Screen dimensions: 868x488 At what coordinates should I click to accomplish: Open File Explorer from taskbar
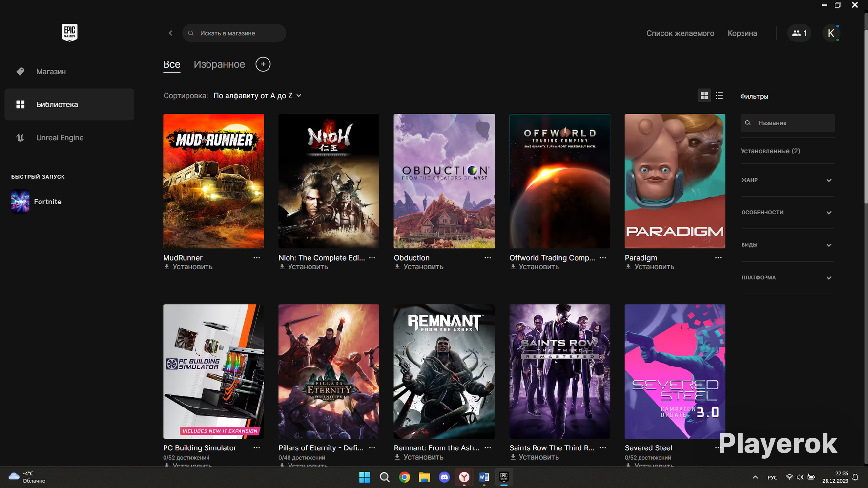424,477
